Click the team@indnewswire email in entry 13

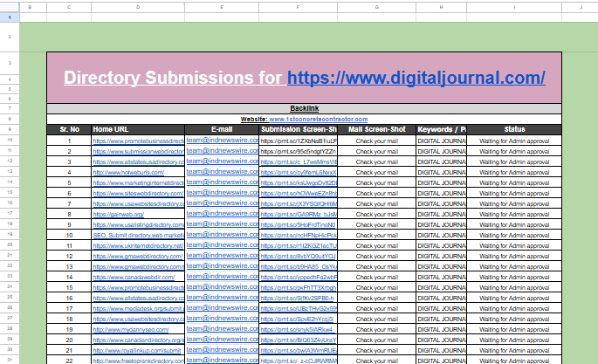tap(222, 266)
